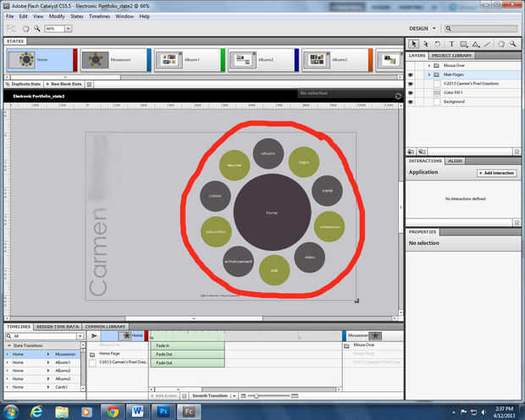The height and width of the screenshot is (420, 525).
Task: Play the transition in Timelines panel
Action: 94,335
